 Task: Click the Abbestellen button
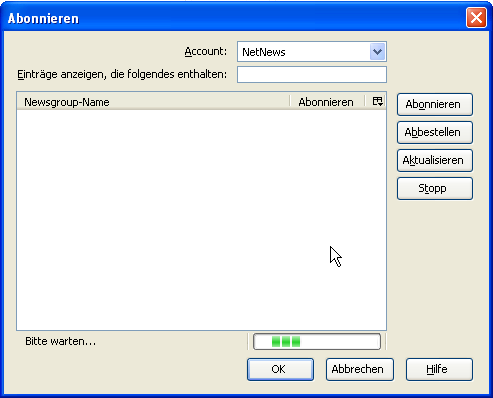[x=435, y=132]
